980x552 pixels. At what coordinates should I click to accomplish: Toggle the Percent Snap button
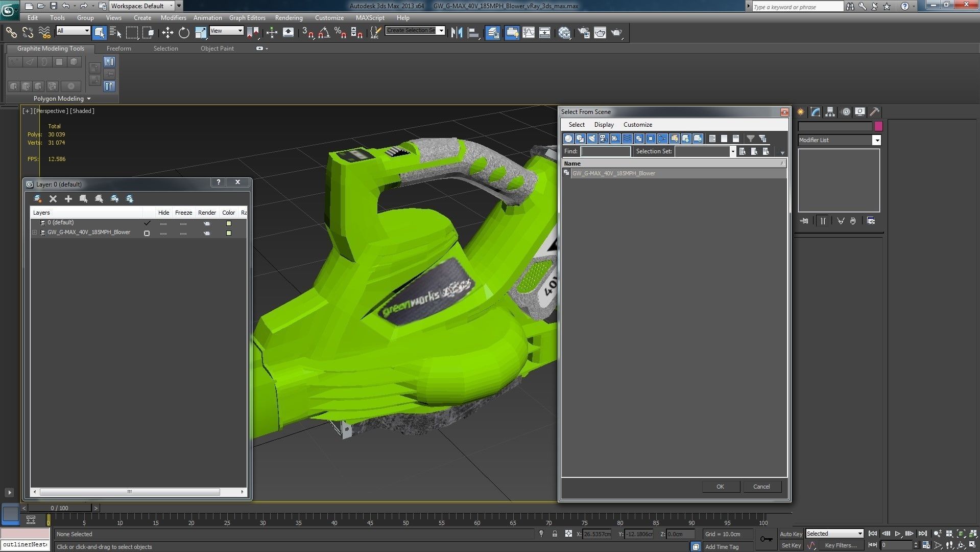340,33
